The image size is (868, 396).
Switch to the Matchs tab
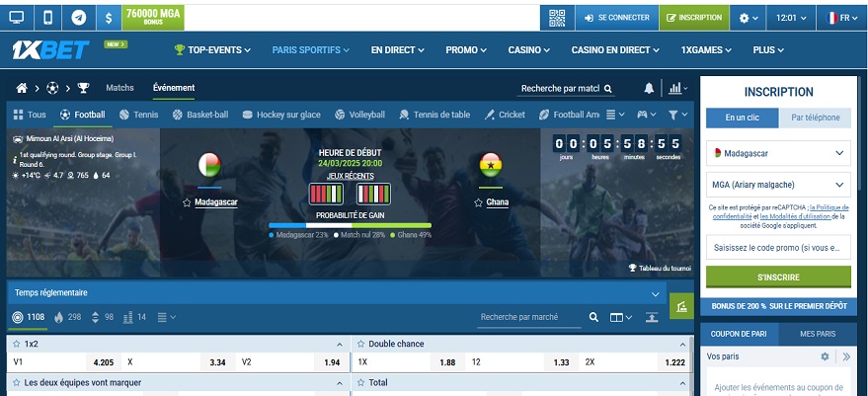click(x=119, y=88)
